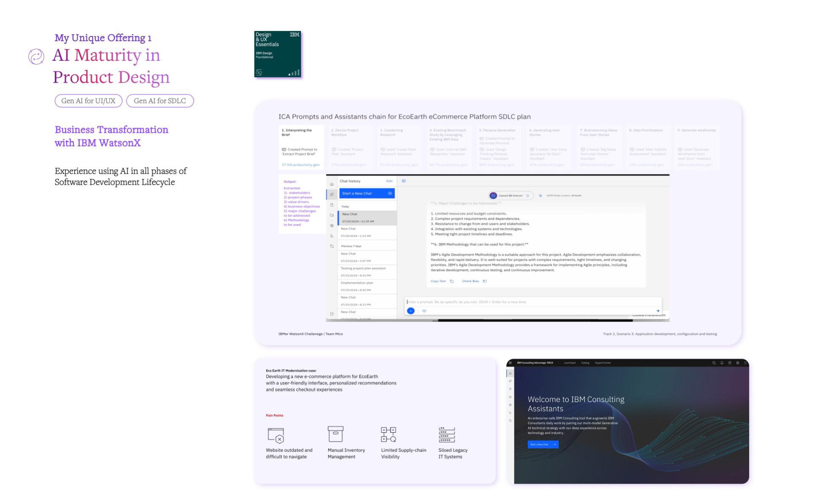Click the GDPR model location icon

coord(540,196)
